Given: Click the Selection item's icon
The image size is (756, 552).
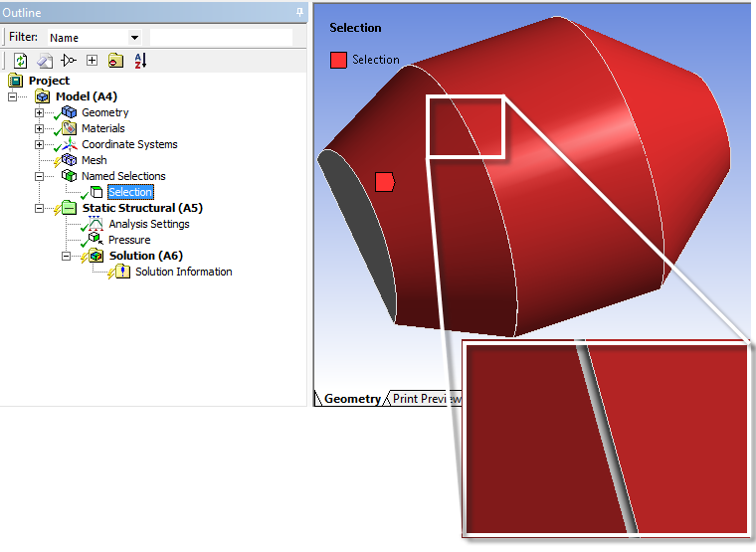Looking at the screenshot, I should coord(96,192).
